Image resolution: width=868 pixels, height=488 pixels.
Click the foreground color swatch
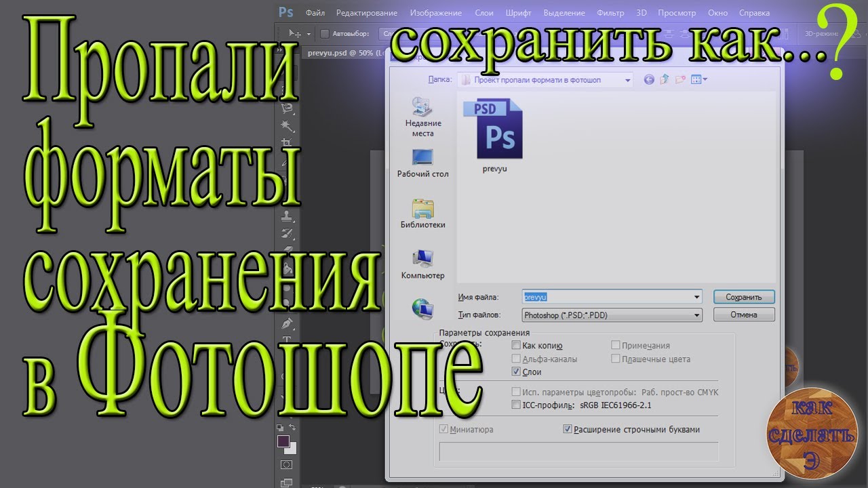283,441
